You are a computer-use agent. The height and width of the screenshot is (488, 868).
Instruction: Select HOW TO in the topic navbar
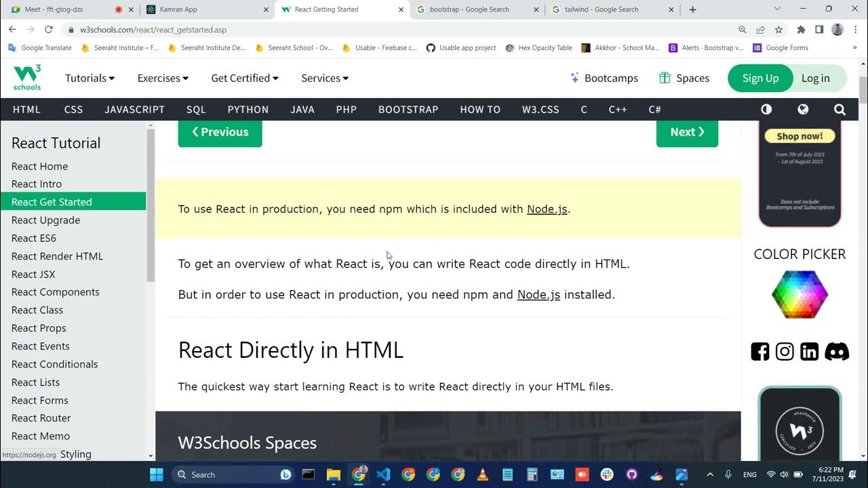coord(480,109)
